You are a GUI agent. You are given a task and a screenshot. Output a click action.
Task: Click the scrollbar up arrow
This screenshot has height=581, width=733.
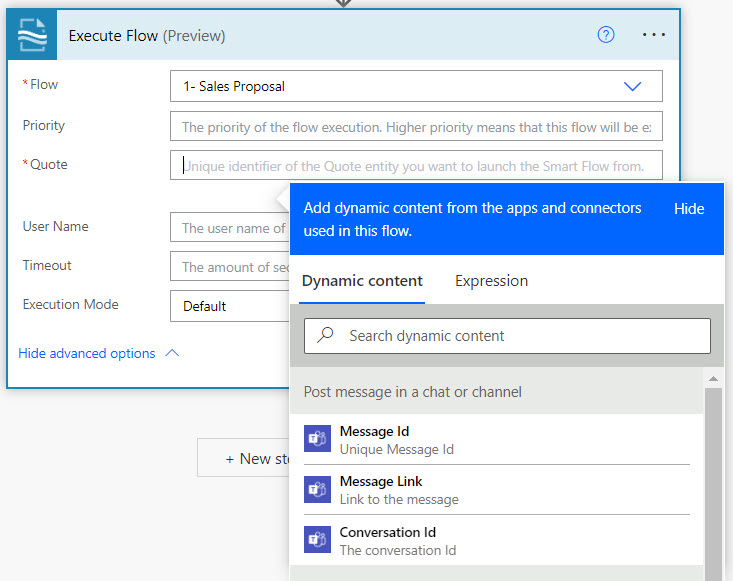coord(713,379)
